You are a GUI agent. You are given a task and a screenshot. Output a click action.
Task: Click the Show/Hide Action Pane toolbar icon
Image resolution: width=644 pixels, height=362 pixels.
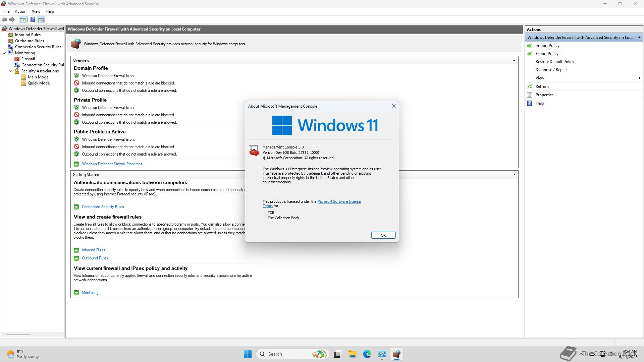(x=41, y=19)
